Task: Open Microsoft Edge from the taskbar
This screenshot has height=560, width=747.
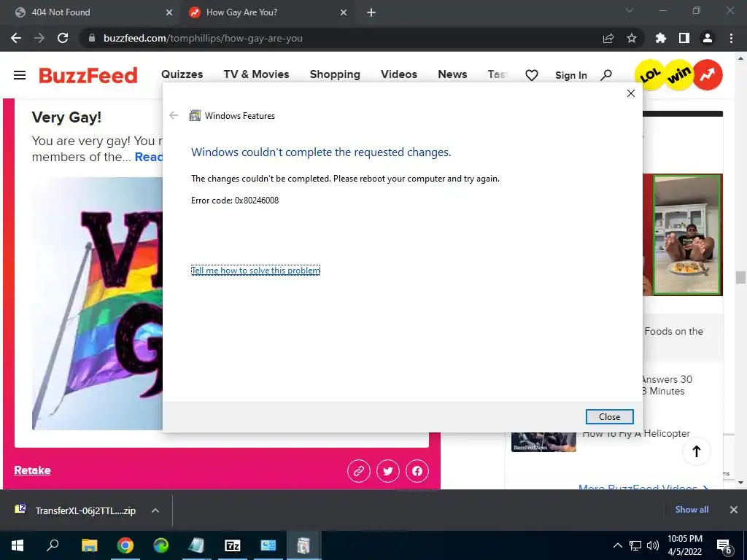Action: click(161, 545)
